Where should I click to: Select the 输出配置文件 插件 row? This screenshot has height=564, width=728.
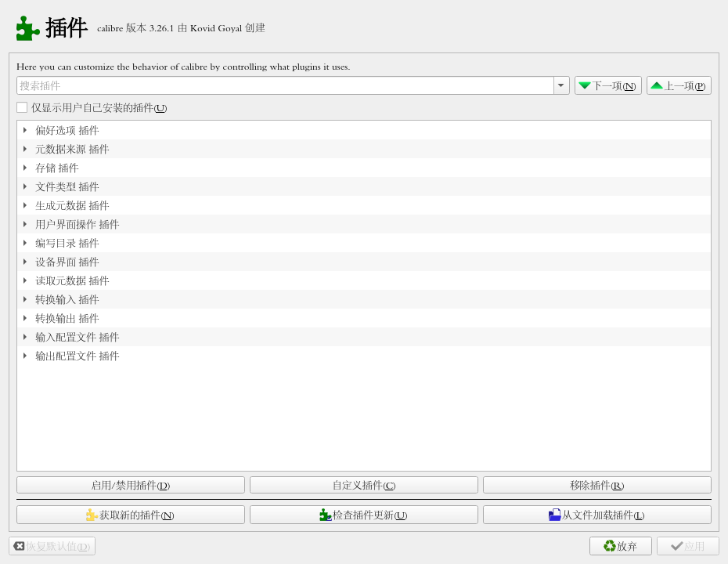[x=77, y=356]
